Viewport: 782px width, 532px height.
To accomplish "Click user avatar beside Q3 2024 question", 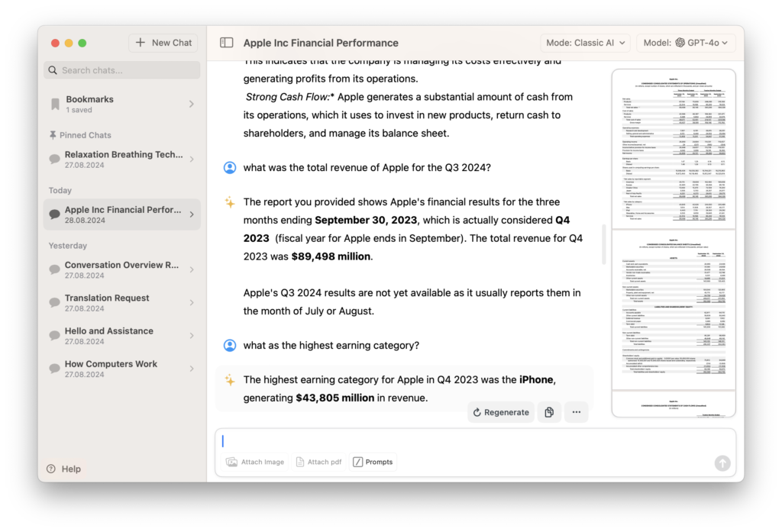I will pyautogui.click(x=230, y=167).
